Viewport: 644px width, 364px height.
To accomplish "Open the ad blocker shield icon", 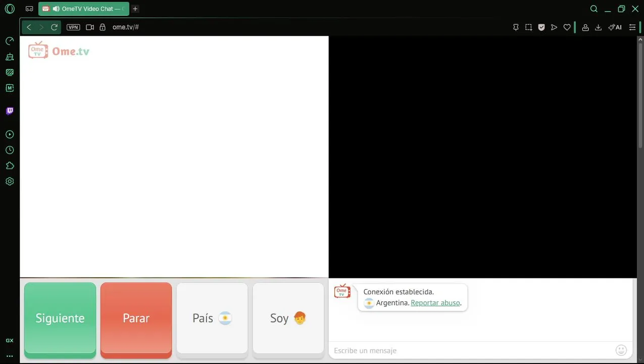I will (x=541, y=27).
